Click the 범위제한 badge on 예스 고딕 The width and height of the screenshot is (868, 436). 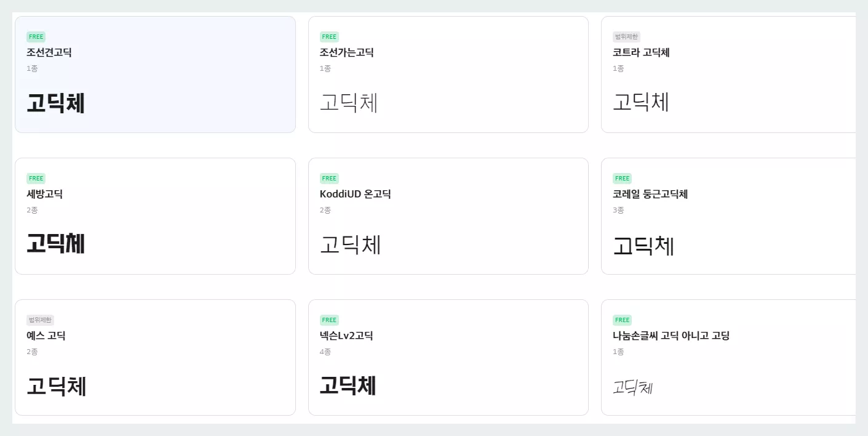click(39, 320)
